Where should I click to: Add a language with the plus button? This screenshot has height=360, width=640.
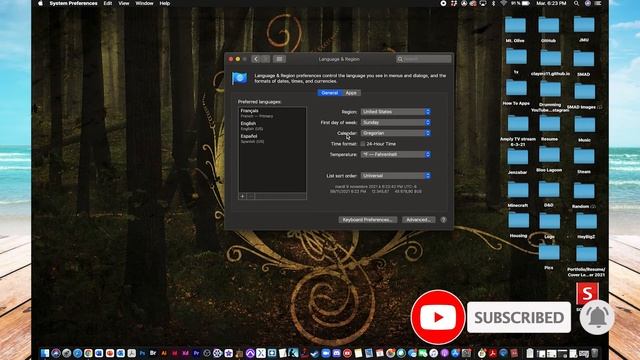[x=242, y=196]
